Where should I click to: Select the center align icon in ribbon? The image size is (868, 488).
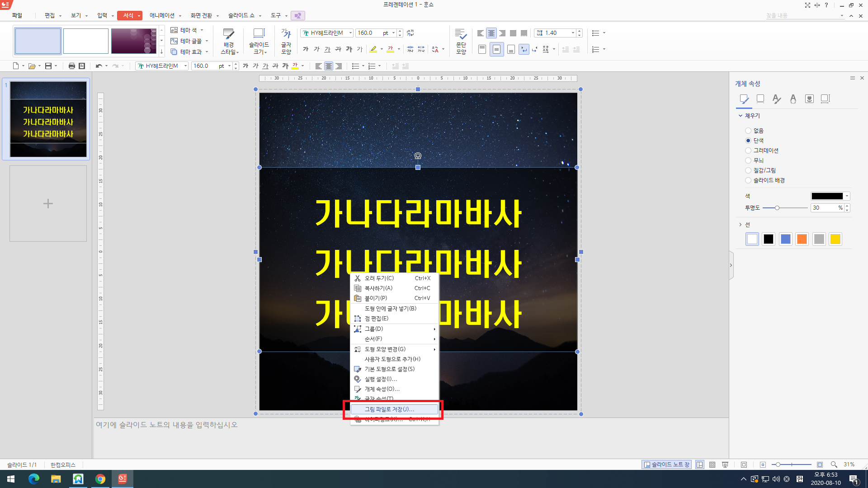pyautogui.click(x=491, y=33)
